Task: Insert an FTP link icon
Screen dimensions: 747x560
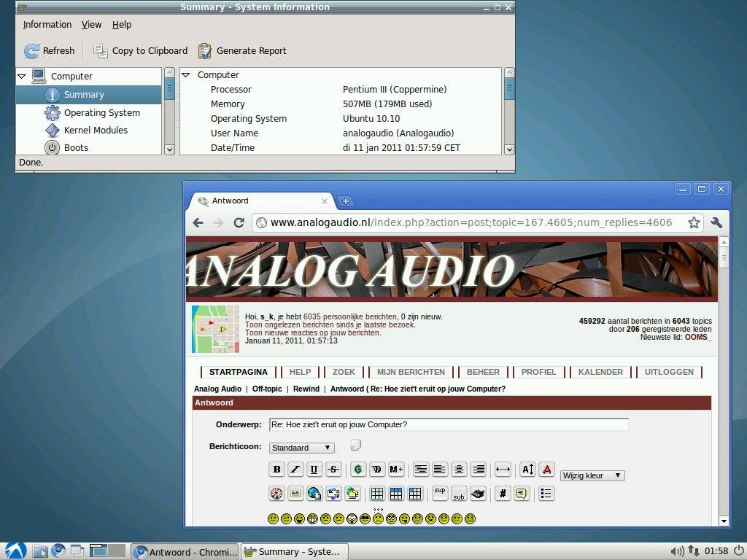Action: tap(352, 494)
